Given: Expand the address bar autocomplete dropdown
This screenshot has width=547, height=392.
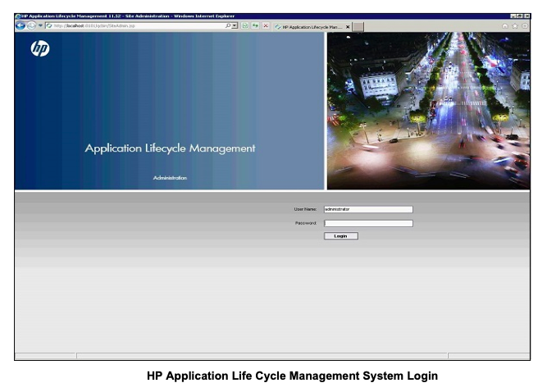Looking at the screenshot, I should [235, 25].
